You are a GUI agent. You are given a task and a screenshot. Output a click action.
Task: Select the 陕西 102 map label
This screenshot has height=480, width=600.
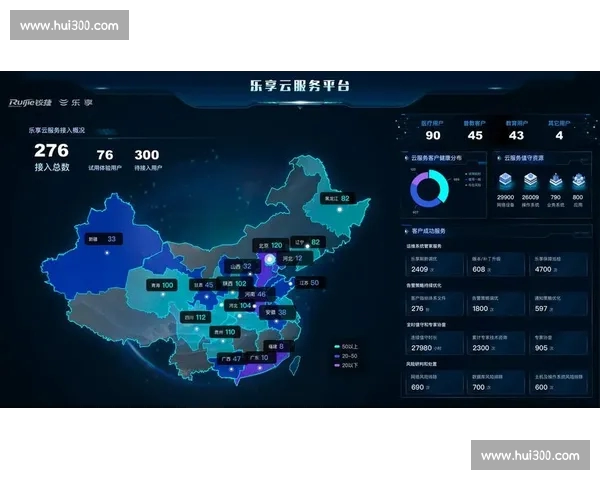(x=235, y=284)
